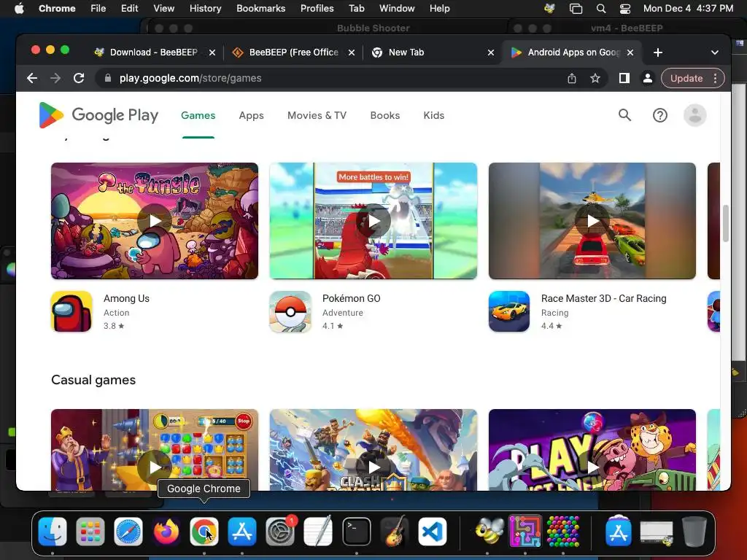
Task: Play the Clash Royale trailer video
Action: coord(373,467)
